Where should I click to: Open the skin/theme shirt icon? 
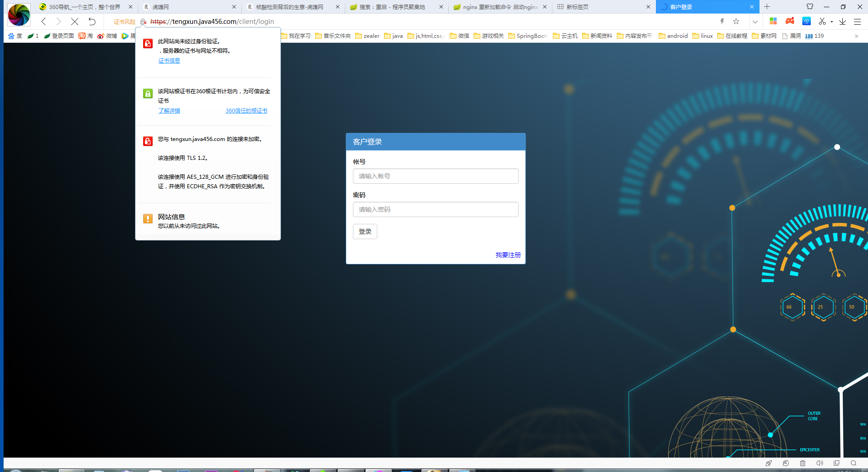click(x=810, y=7)
